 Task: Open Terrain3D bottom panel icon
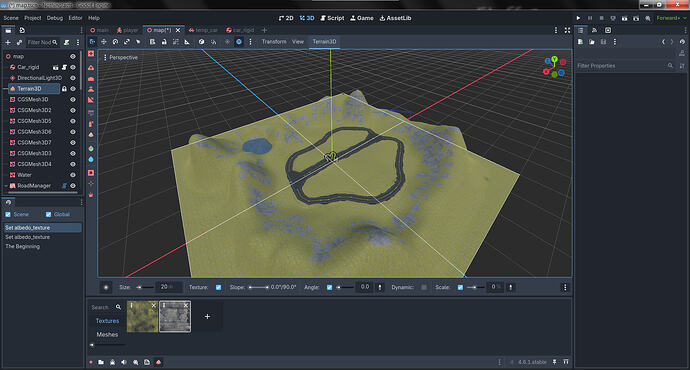coord(158,362)
